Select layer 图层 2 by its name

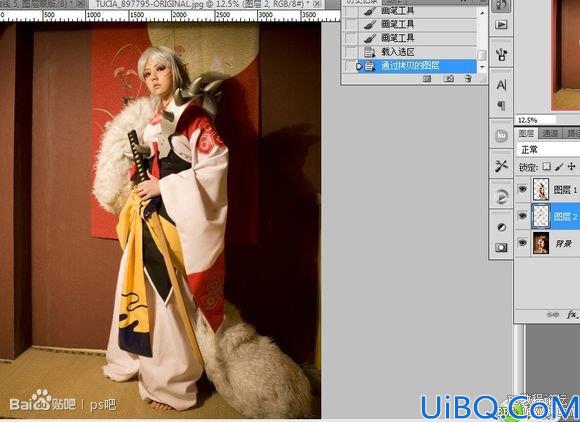click(565, 216)
